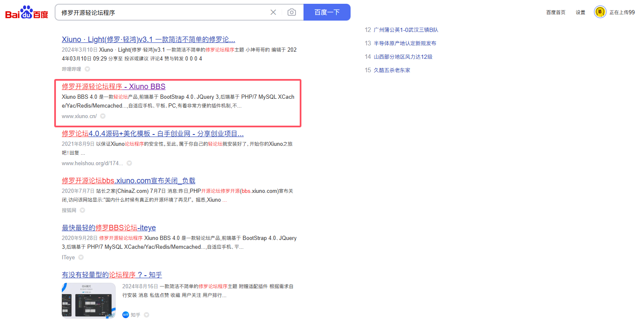Image resolution: width=644 pixels, height=324 pixels.
Task: Click the 百度一下 search button
Action: 327,12
